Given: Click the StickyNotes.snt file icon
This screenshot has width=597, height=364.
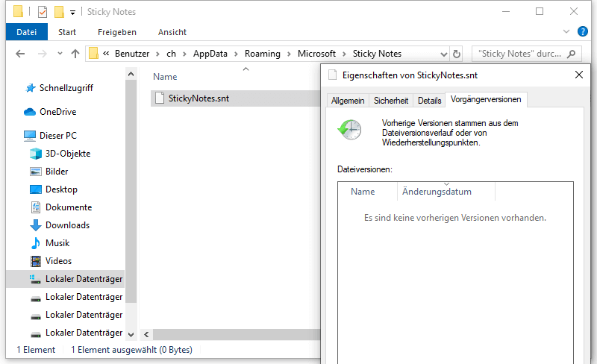Looking at the screenshot, I should [160, 98].
